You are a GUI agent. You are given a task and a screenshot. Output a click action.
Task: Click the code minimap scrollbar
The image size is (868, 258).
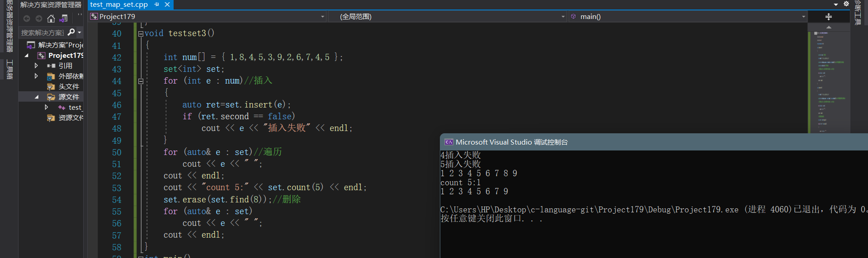click(829, 81)
